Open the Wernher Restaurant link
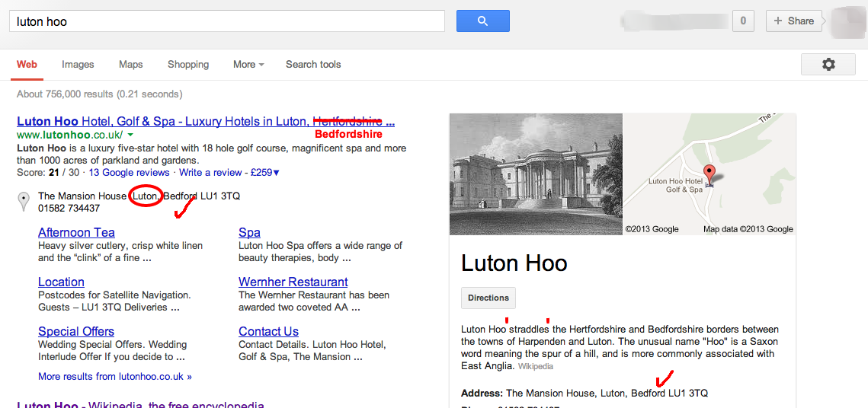The height and width of the screenshot is (408, 868). pos(293,282)
